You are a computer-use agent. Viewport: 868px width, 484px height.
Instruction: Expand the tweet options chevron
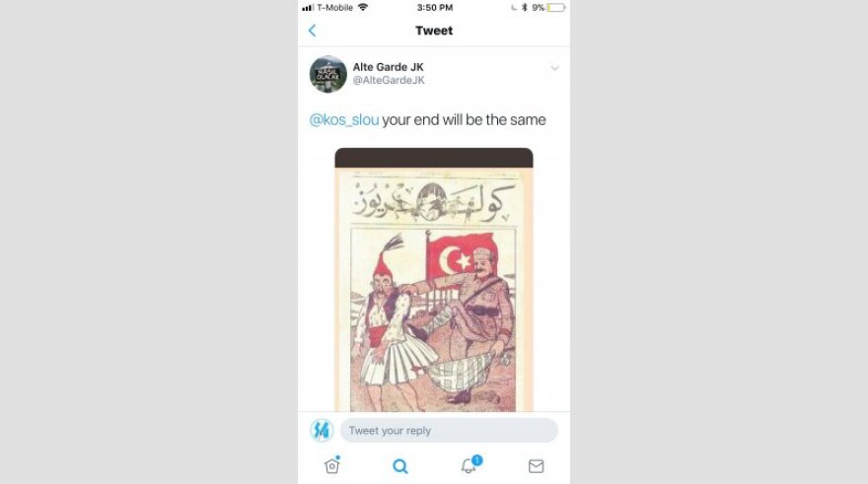[554, 68]
